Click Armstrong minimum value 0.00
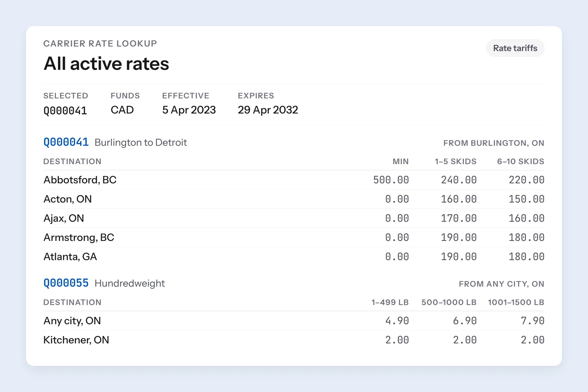Viewport: 588px width, 392px height. pos(397,237)
